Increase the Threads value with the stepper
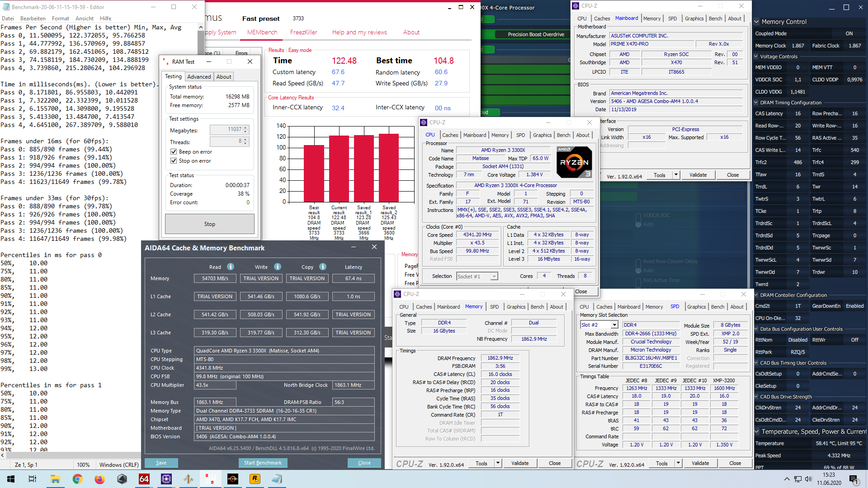The image size is (868, 488). pos(245,140)
